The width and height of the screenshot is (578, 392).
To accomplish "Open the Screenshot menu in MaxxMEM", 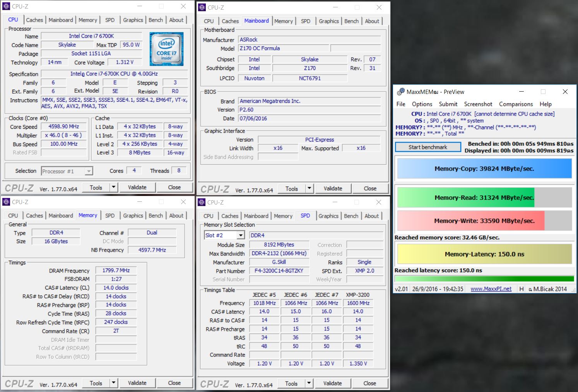I will pyautogui.click(x=478, y=104).
